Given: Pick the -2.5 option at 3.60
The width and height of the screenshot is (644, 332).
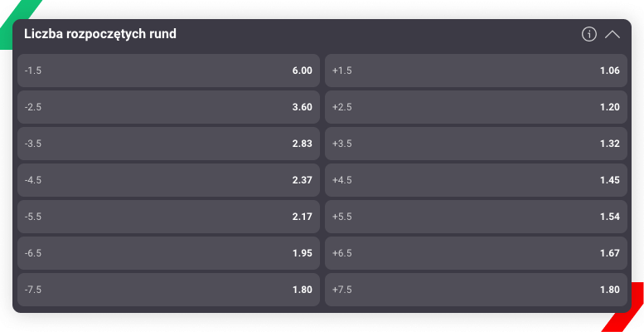Looking at the screenshot, I should pyautogui.click(x=168, y=107).
